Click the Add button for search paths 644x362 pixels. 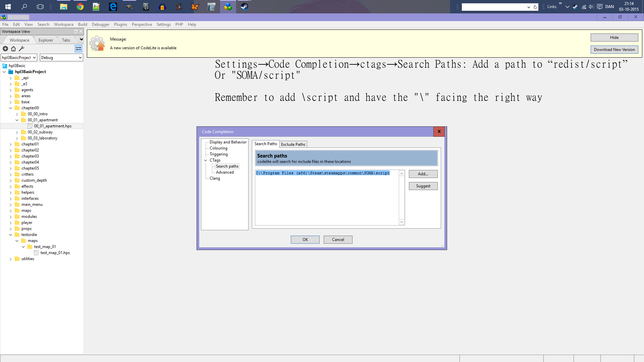(423, 173)
